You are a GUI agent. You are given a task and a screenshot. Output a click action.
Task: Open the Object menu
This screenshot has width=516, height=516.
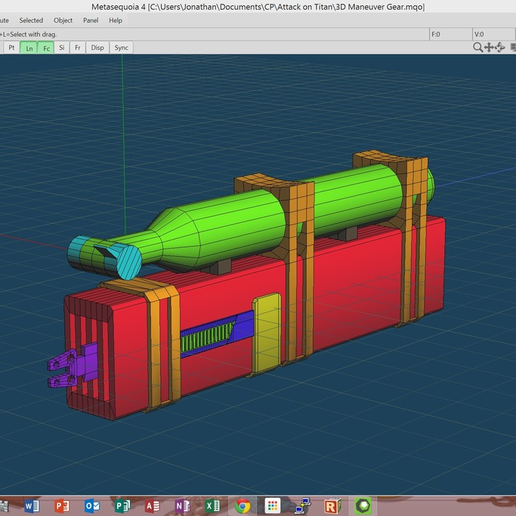(x=63, y=20)
